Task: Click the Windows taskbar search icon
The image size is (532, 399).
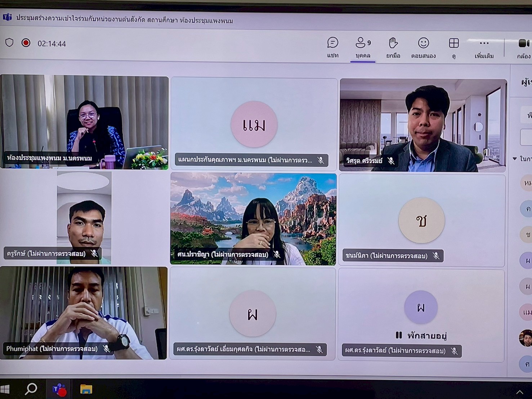Action: point(31,389)
